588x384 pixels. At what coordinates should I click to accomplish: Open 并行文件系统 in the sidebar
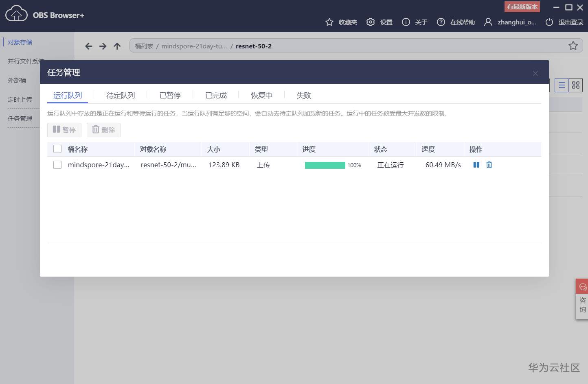(26, 61)
